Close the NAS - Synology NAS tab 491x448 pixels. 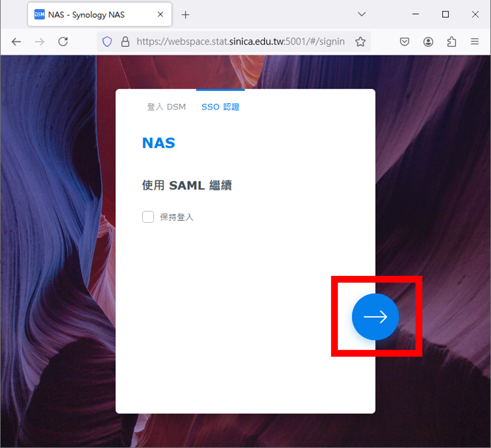[160, 15]
